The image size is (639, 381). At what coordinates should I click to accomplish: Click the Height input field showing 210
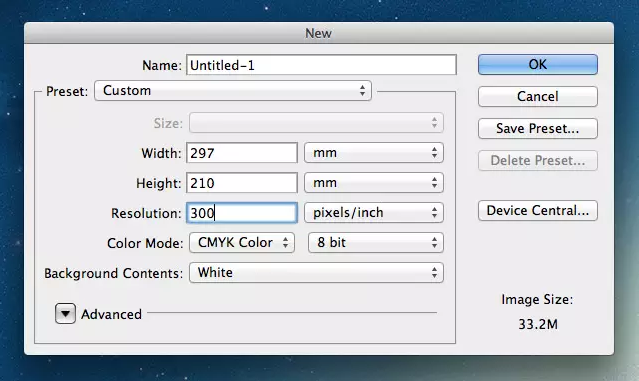242,183
